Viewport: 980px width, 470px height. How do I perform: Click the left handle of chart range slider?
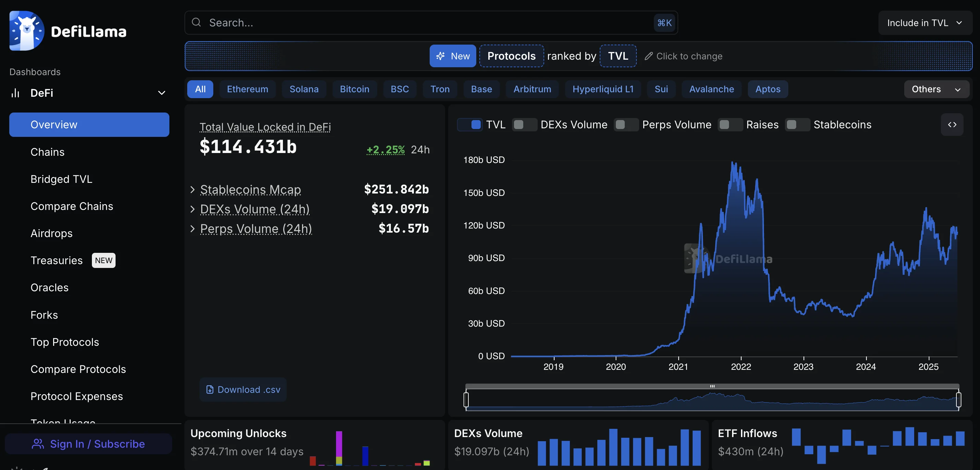[x=466, y=400]
